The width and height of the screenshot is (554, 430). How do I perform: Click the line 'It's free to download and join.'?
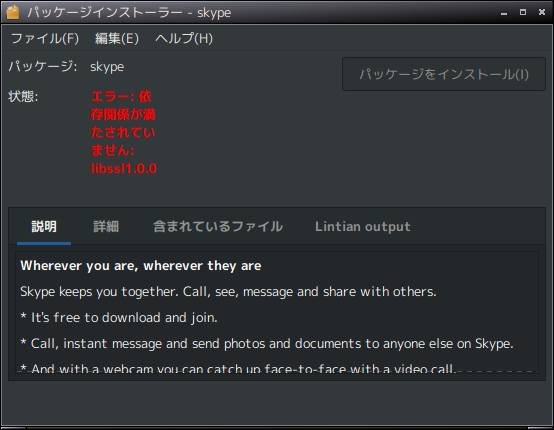pos(119,318)
